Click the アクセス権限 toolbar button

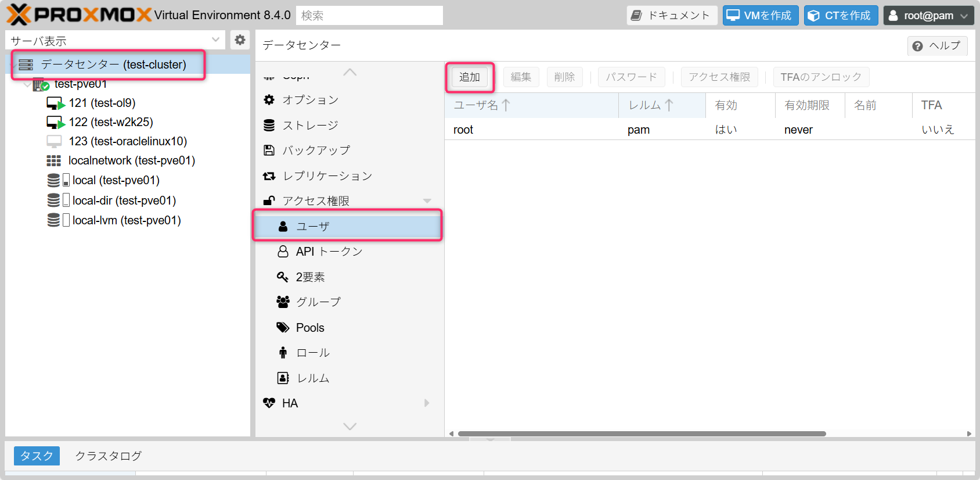point(719,77)
